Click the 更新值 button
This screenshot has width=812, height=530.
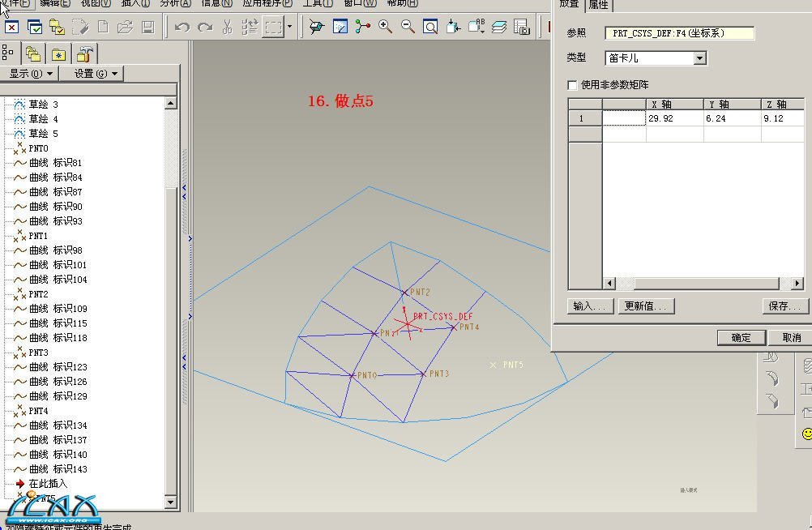click(645, 306)
